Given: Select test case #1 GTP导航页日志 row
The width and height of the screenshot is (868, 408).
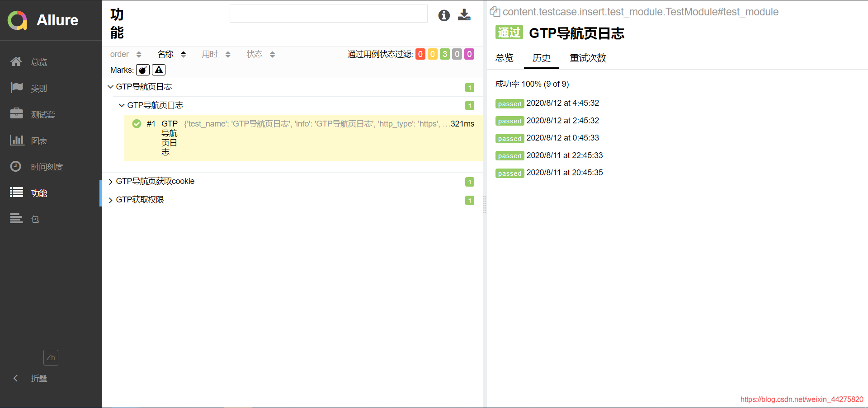Looking at the screenshot, I should click(x=303, y=138).
